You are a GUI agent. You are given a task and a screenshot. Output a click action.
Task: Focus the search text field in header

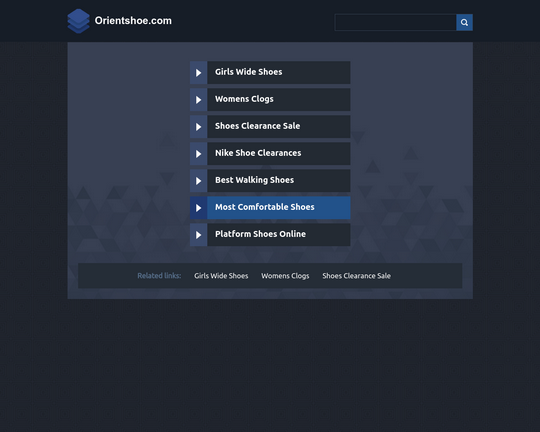click(395, 22)
